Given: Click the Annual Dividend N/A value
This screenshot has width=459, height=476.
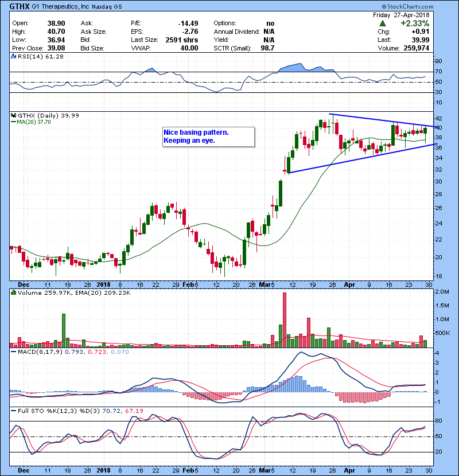Looking at the screenshot, I should point(269,32).
